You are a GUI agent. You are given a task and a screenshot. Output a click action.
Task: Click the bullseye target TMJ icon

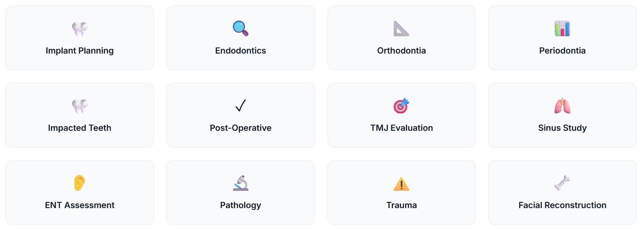coord(401,106)
